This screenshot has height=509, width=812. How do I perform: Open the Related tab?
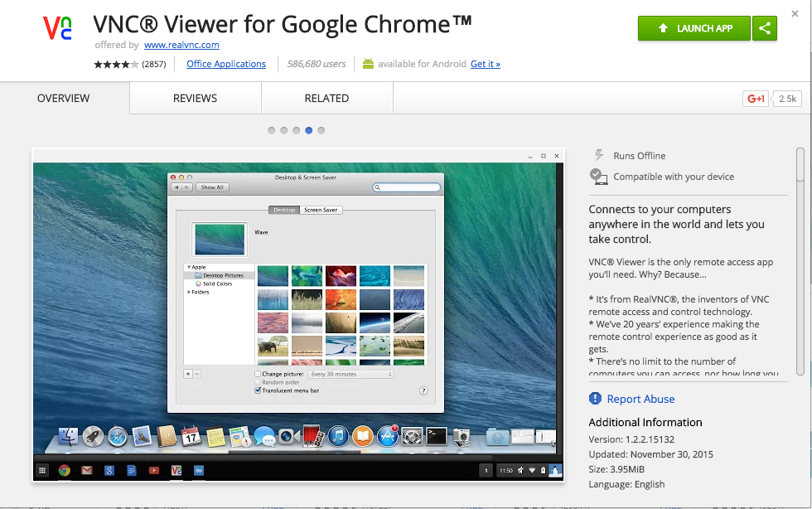click(326, 99)
